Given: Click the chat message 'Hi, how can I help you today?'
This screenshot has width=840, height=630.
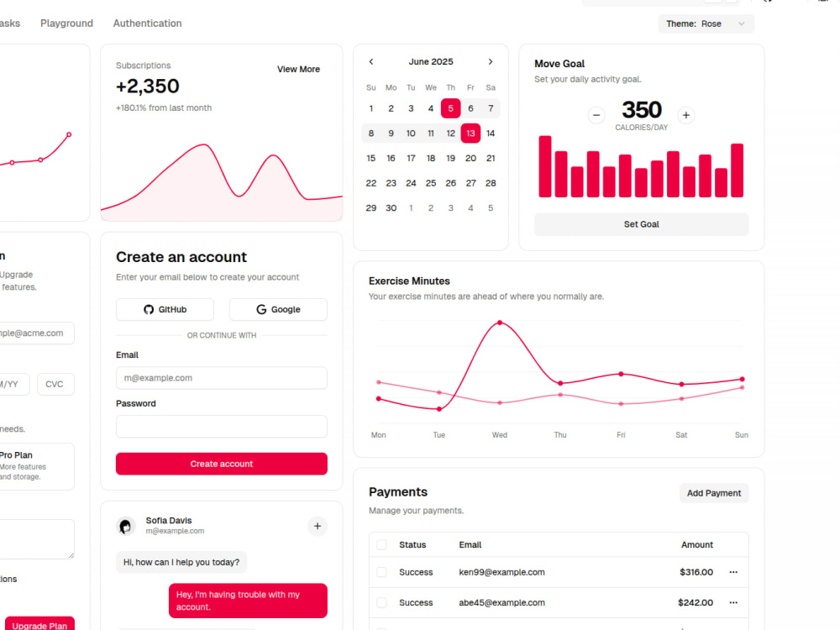Looking at the screenshot, I should tap(181, 563).
